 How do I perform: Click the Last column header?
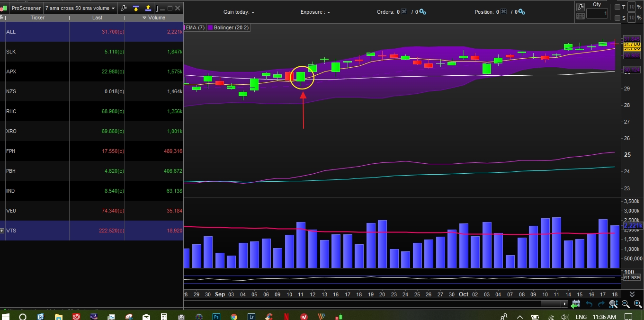coord(97,18)
